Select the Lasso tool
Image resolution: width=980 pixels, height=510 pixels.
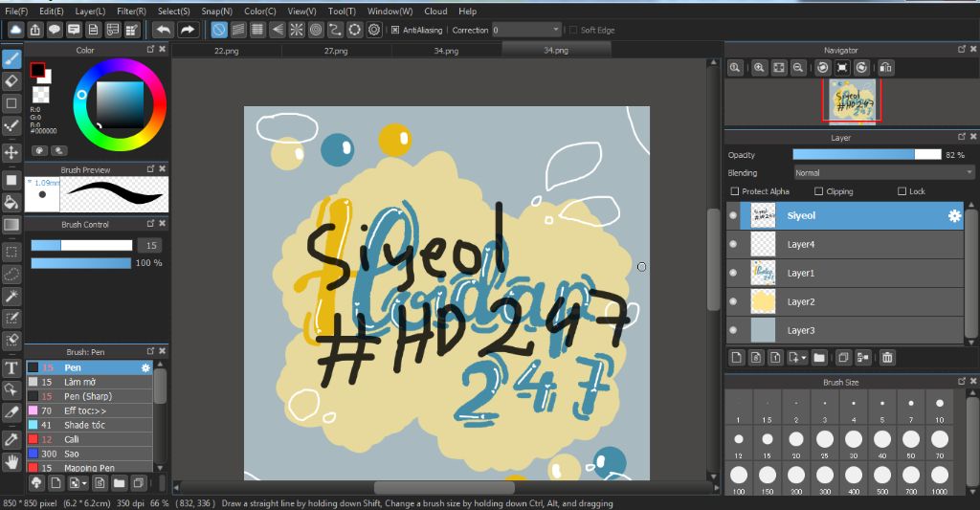(11, 274)
